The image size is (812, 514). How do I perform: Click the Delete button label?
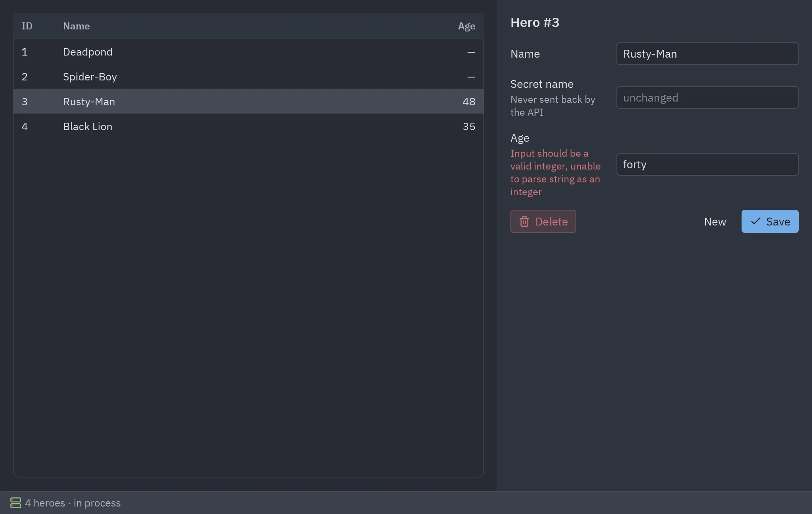[551, 222]
